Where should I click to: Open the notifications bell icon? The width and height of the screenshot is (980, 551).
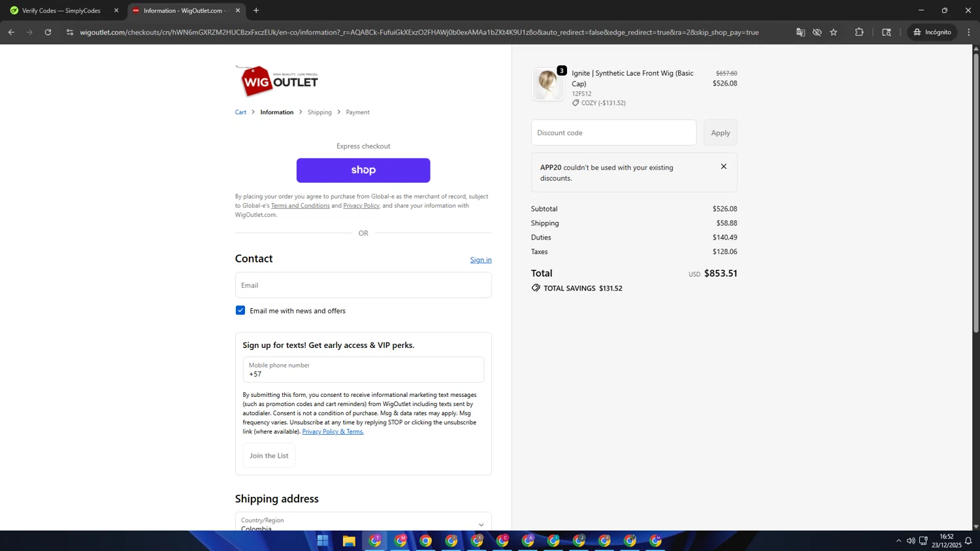click(968, 541)
